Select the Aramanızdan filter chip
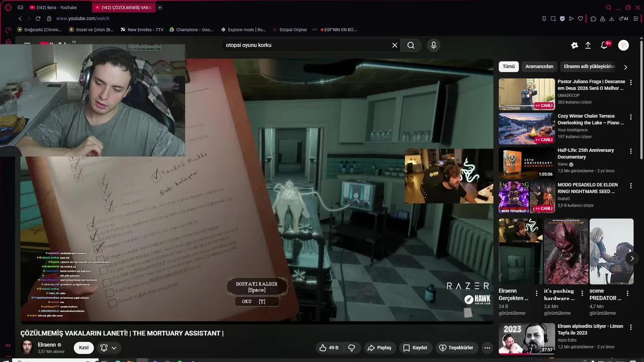Screen dimensions: 644x362 click(x=539, y=66)
